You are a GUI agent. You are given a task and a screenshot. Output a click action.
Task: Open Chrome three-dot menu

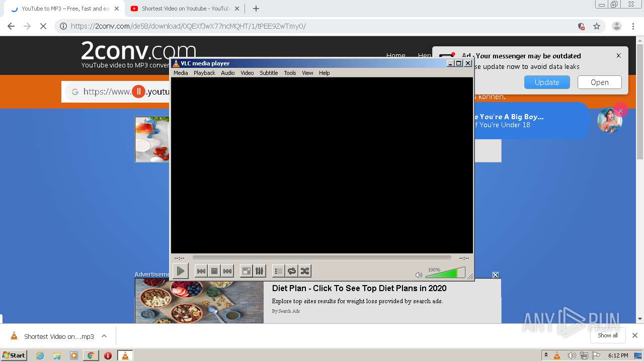point(633,26)
